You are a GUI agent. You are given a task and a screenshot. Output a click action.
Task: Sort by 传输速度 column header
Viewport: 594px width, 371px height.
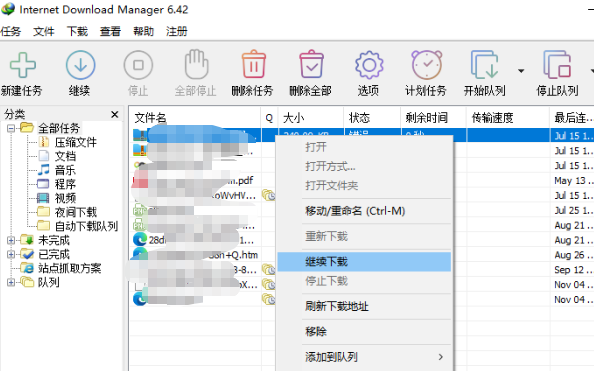click(x=508, y=118)
